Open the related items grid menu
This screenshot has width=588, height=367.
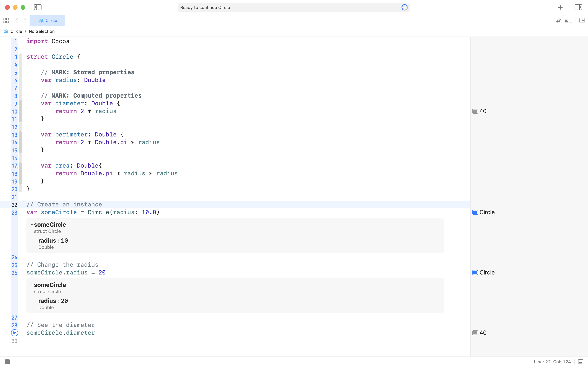coord(6,20)
